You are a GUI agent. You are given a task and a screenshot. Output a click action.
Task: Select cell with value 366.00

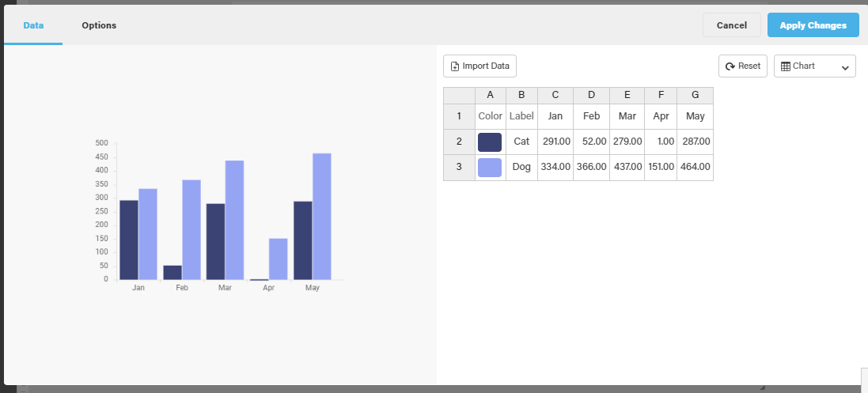591,167
